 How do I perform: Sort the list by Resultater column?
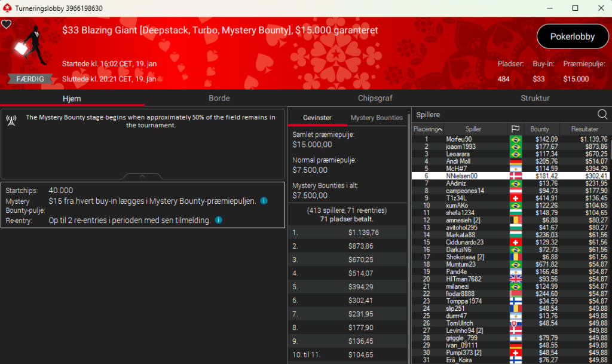pyautogui.click(x=584, y=129)
